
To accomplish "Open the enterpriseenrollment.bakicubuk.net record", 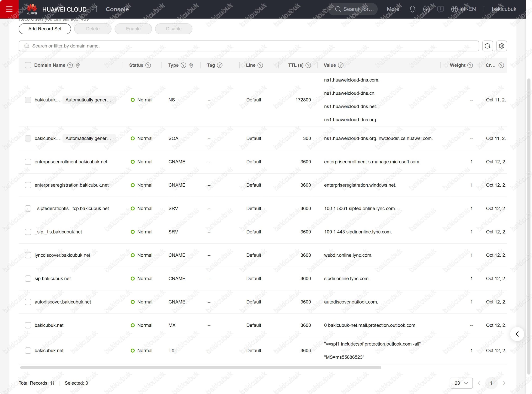I will point(71,162).
